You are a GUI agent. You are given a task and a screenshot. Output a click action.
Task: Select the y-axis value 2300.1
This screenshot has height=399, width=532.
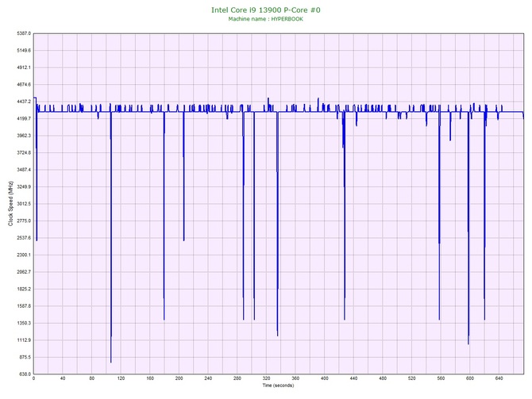24,255
